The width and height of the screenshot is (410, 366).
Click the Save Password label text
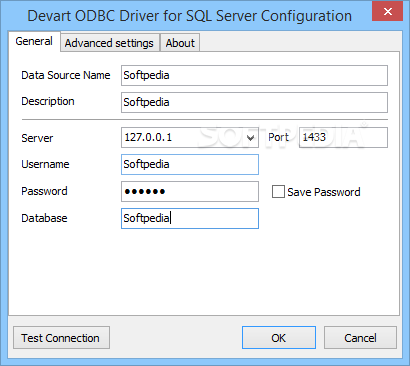click(324, 192)
